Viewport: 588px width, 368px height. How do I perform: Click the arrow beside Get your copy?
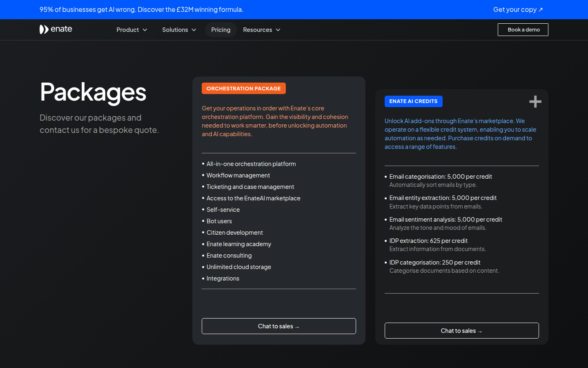tap(541, 10)
